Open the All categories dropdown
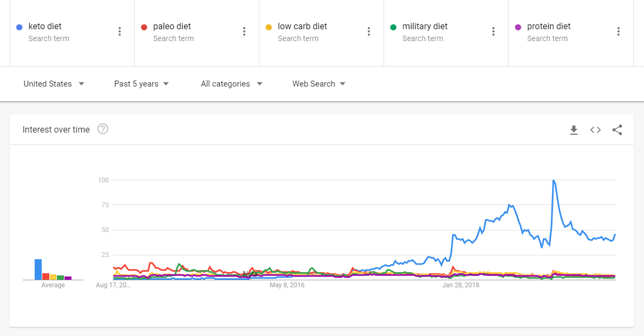Screen dimensions: 644x336 232,84
